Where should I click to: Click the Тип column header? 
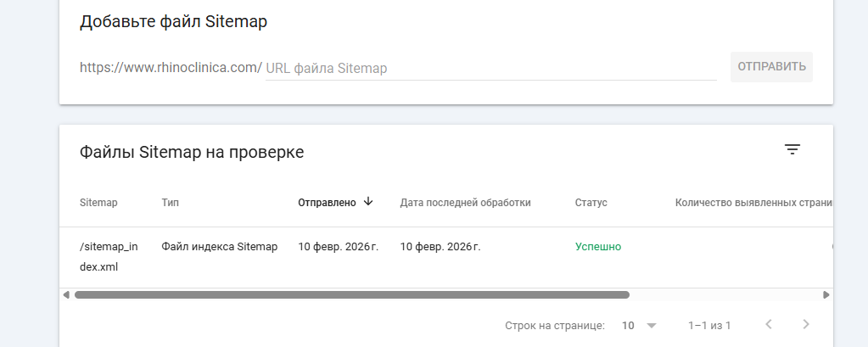(x=171, y=203)
